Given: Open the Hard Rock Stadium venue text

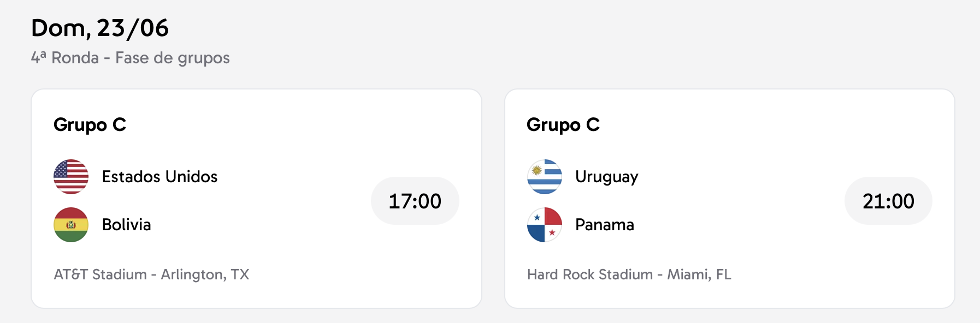Looking at the screenshot, I should coord(629,274).
